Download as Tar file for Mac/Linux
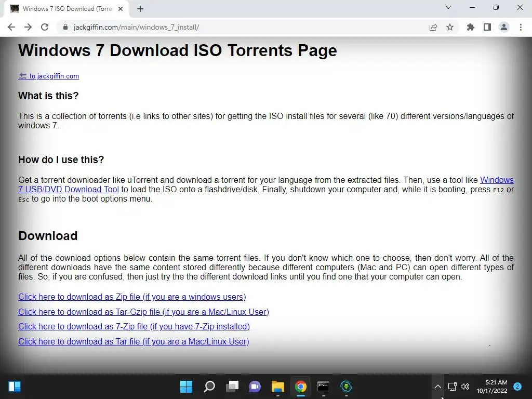The height and width of the screenshot is (399, 532). click(134, 341)
